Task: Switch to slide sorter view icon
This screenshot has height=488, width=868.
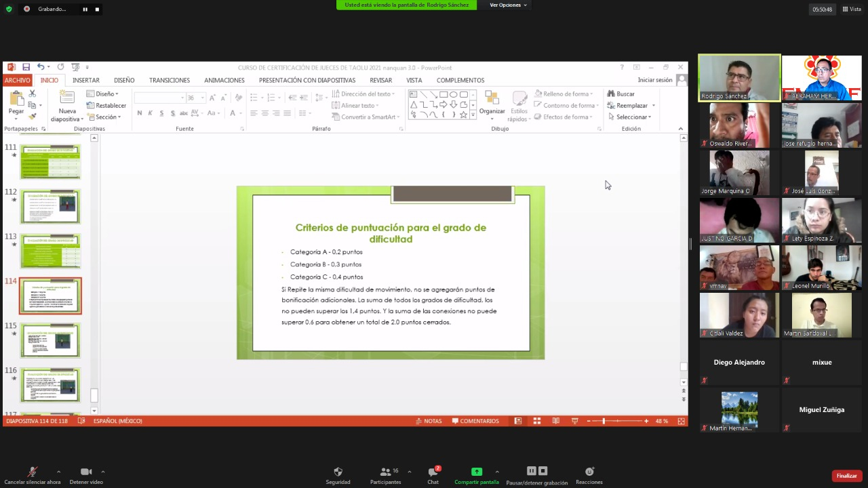Action: [x=536, y=421]
